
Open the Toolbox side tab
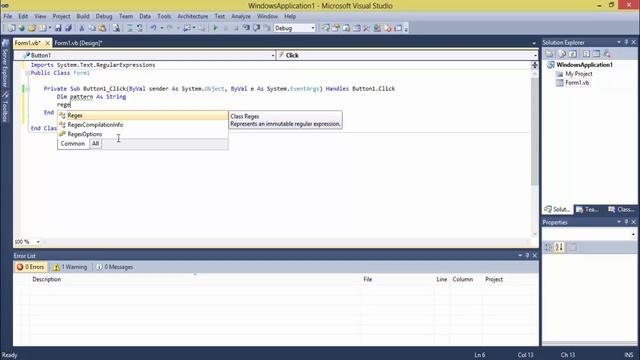[5, 107]
